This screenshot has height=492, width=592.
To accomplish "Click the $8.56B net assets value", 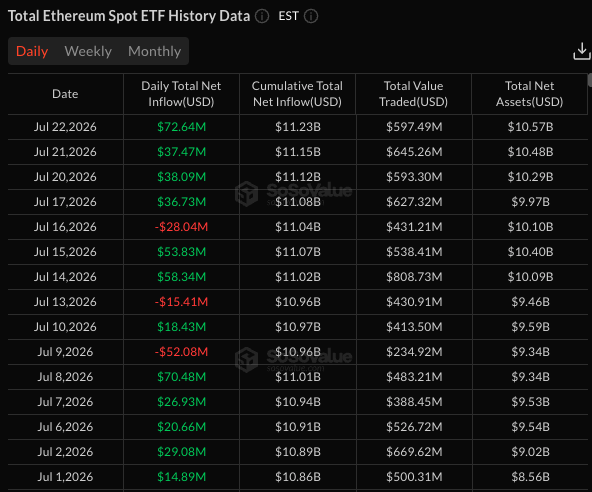I will click(530, 477).
